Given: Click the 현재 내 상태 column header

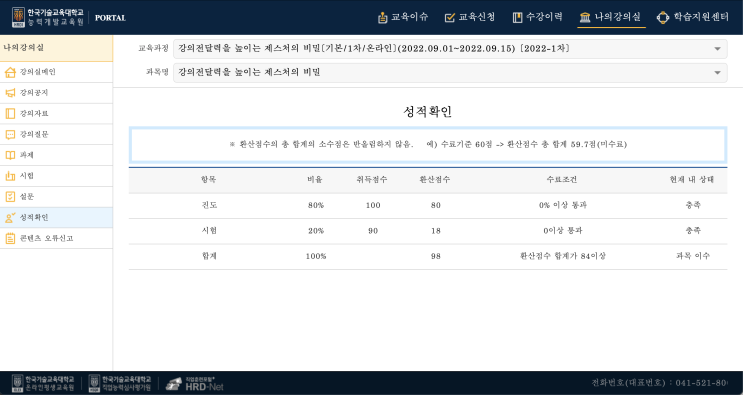Looking at the screenshot, I should point(692,180).
